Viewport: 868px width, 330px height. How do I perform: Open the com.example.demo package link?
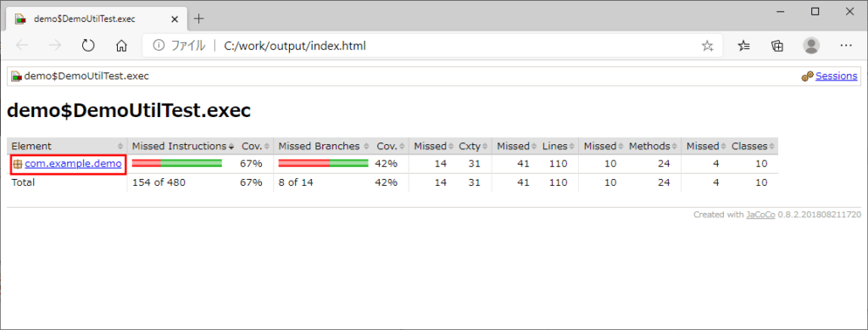click(x=73, y=164)
